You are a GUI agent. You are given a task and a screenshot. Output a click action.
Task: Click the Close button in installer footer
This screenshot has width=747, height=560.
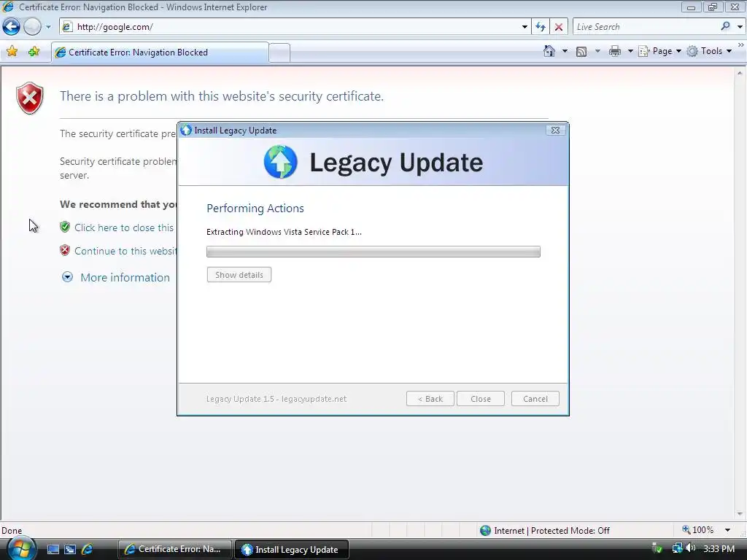pos(480,399)
